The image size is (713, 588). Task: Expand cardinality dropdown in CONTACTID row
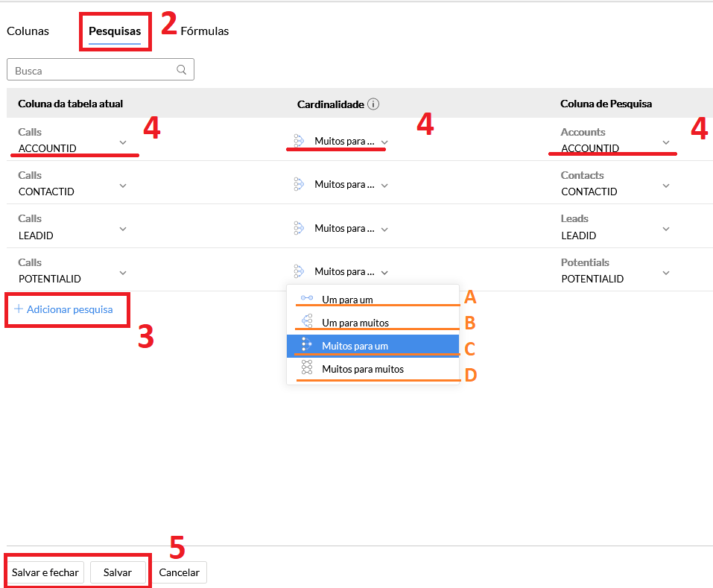tap(384, 186)
